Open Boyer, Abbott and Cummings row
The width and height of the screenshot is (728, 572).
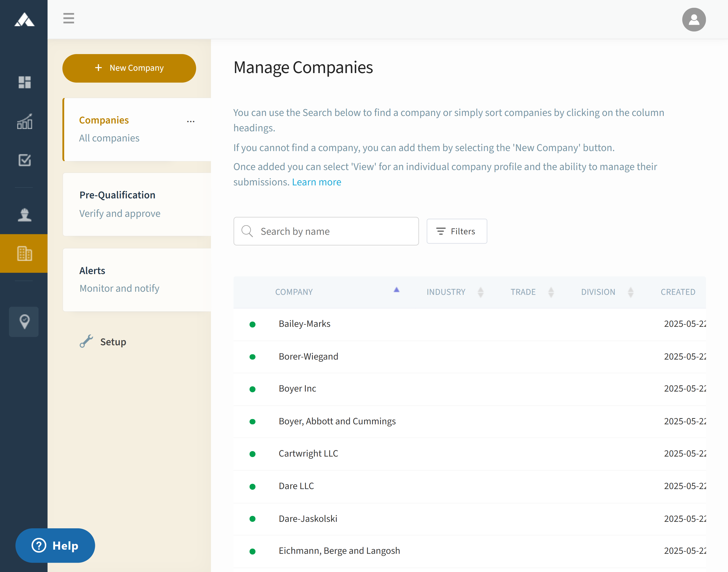click(470, 422)
